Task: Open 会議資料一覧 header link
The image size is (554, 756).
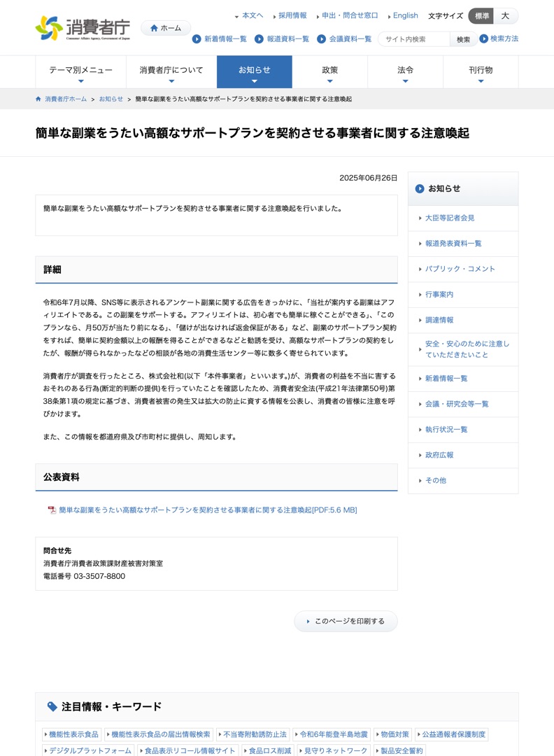Action: (x=350, y=39)
